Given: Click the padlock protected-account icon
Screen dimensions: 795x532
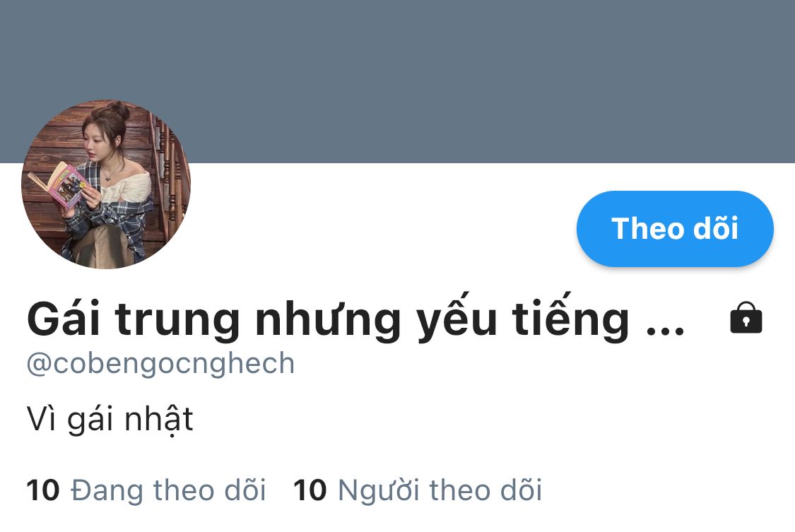Looking at the screenshot, I should [746, 318].
